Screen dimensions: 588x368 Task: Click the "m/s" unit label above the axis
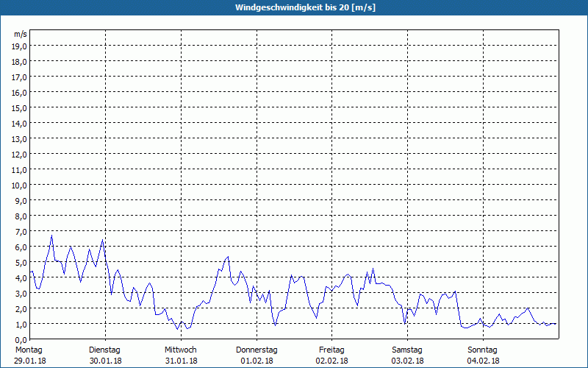pyautogui.click(x=20, y=34)
